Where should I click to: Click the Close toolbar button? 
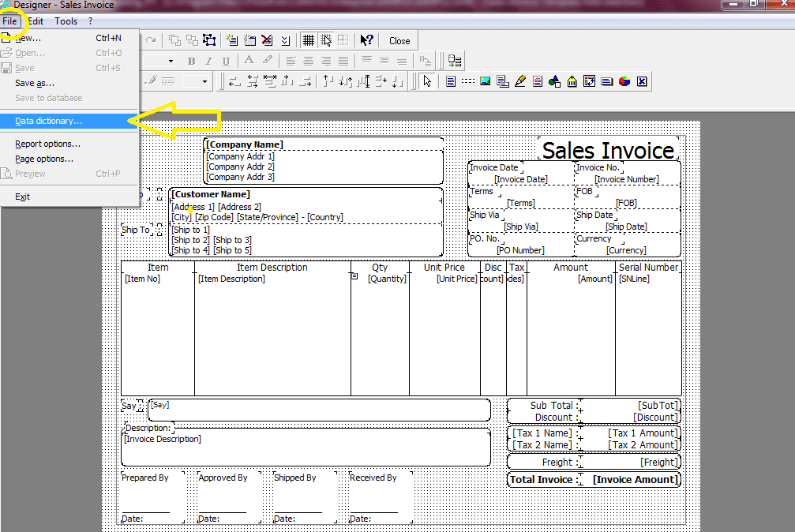[399, 40]
